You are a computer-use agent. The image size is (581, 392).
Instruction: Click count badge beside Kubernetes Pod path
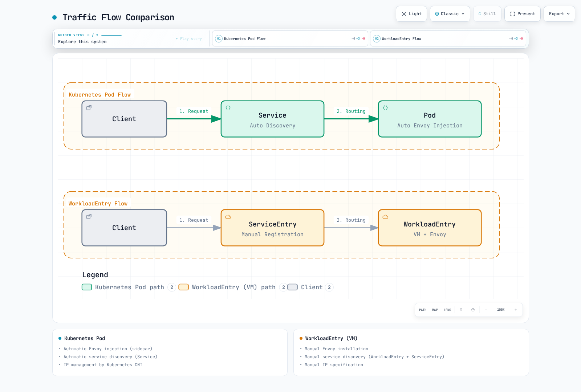(x=172, y=287)
